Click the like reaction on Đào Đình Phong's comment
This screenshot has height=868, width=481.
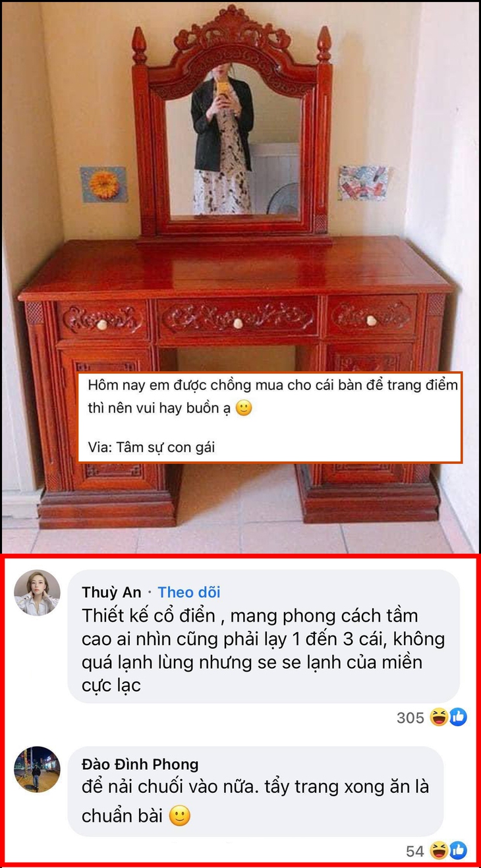pos(458,851)
